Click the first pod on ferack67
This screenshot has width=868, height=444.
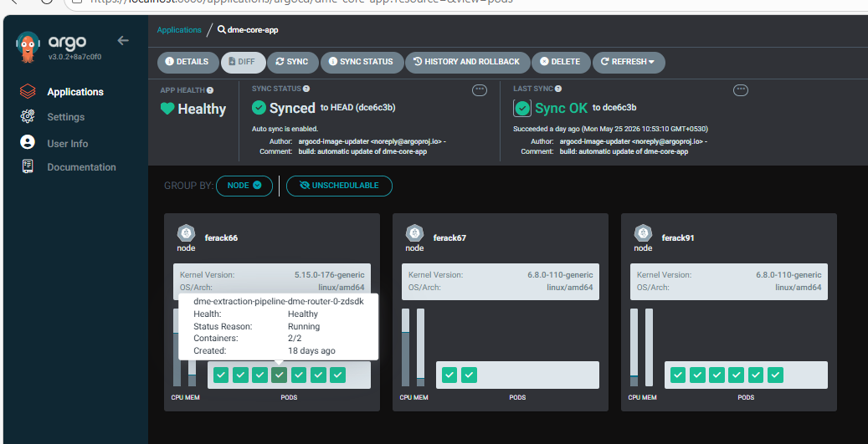tap(449, 375)
